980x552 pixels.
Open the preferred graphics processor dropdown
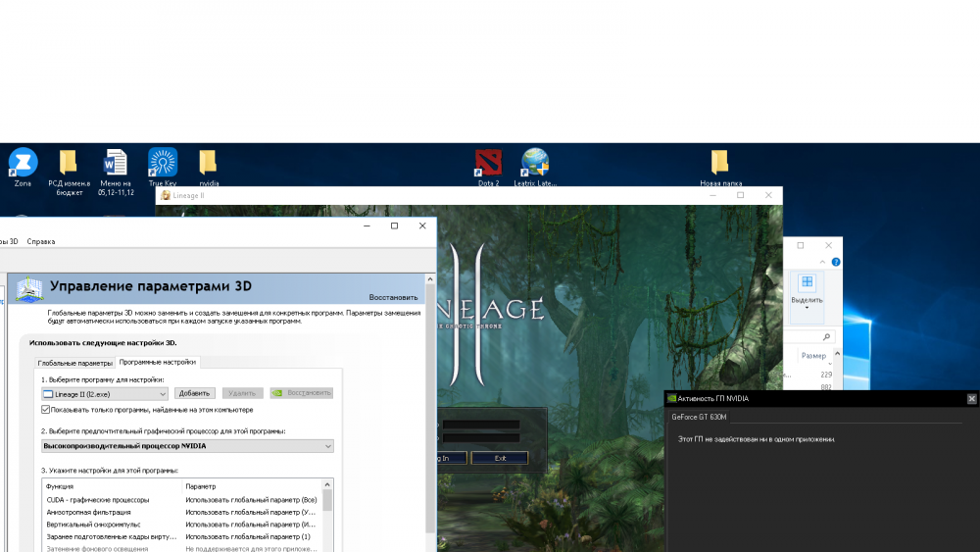(x=327, y=446)
